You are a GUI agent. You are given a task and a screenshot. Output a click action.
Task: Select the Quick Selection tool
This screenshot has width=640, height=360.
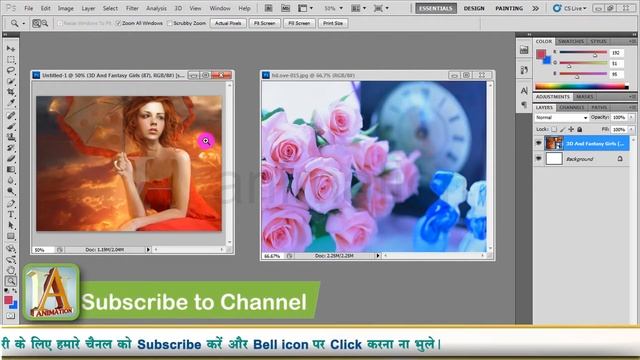click(11, 81)
